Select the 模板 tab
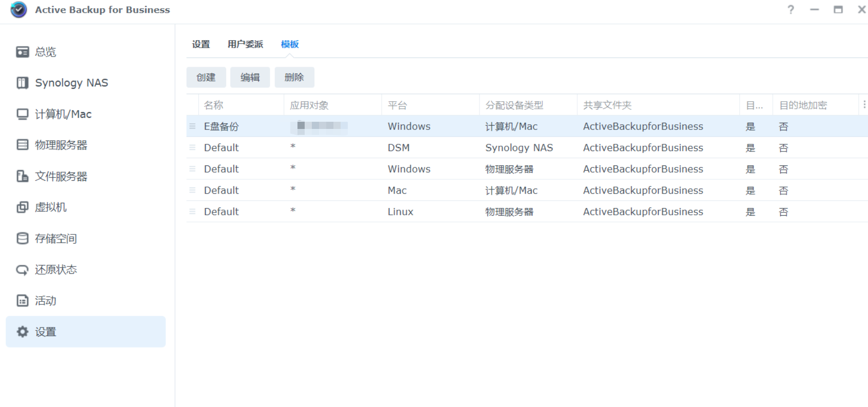The width and height of the screenshot is (868, 407). 290,44
